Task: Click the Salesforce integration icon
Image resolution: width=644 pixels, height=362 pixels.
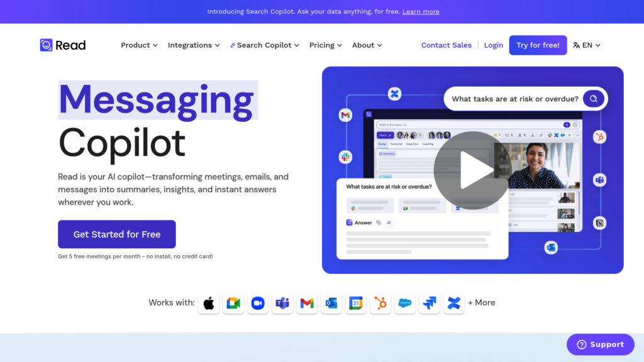Action: tap(405, 303)
